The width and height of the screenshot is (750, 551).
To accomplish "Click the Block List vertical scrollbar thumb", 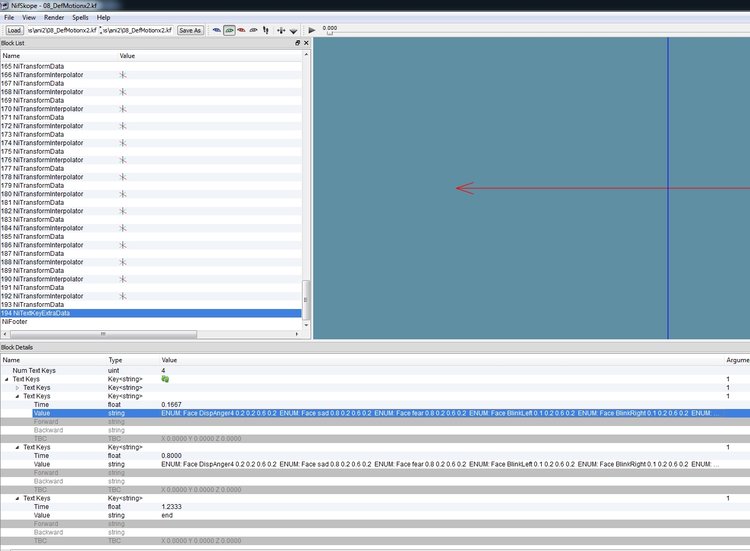I will pos(306,299).
